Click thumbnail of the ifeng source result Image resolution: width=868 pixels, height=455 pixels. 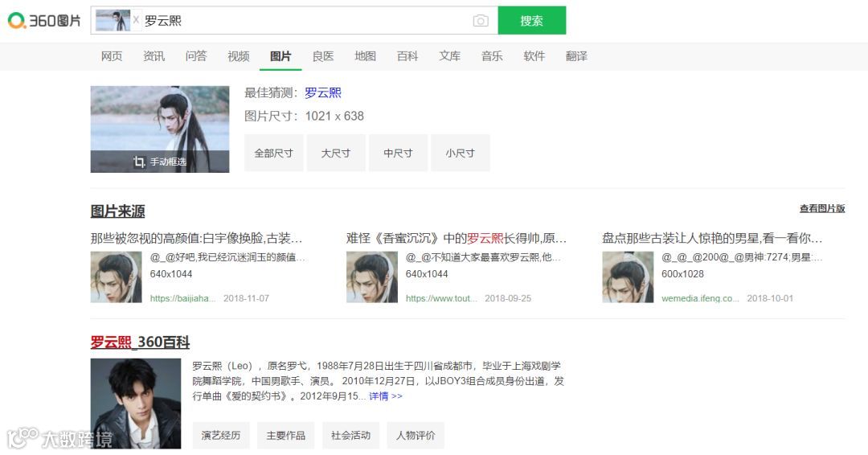[628, 277]
